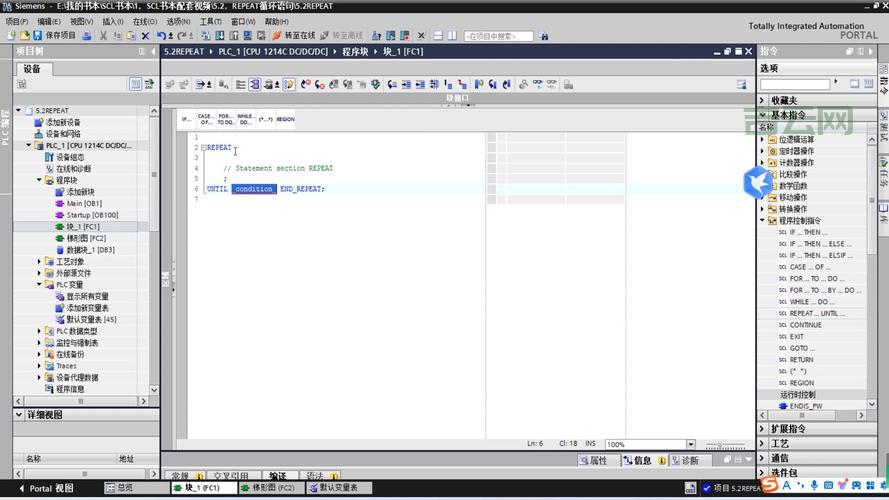Expand the 扩展指令 section
The width and height of the screenshot is (889, 500).
(762, 429)
